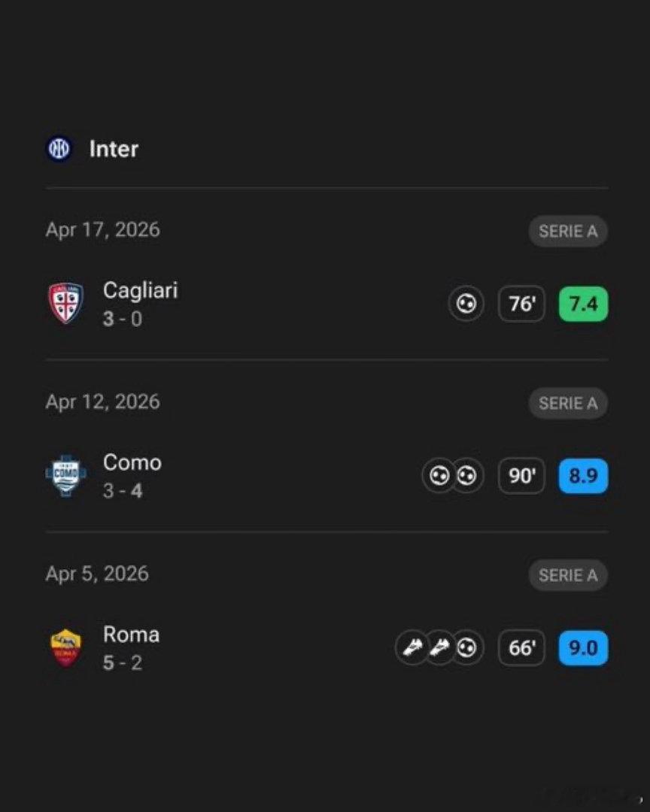Select the Roma team crest
This screenshot has width=650, height=812.
click(66, 648)
